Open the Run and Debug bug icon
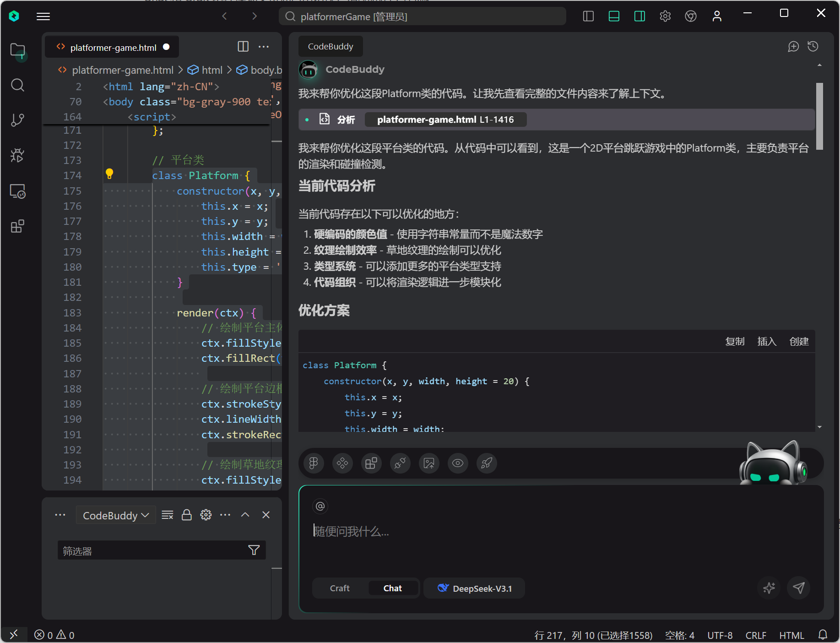Image resolution: width=840 pixels, height=643 pixels. click(x=17, y=156)
